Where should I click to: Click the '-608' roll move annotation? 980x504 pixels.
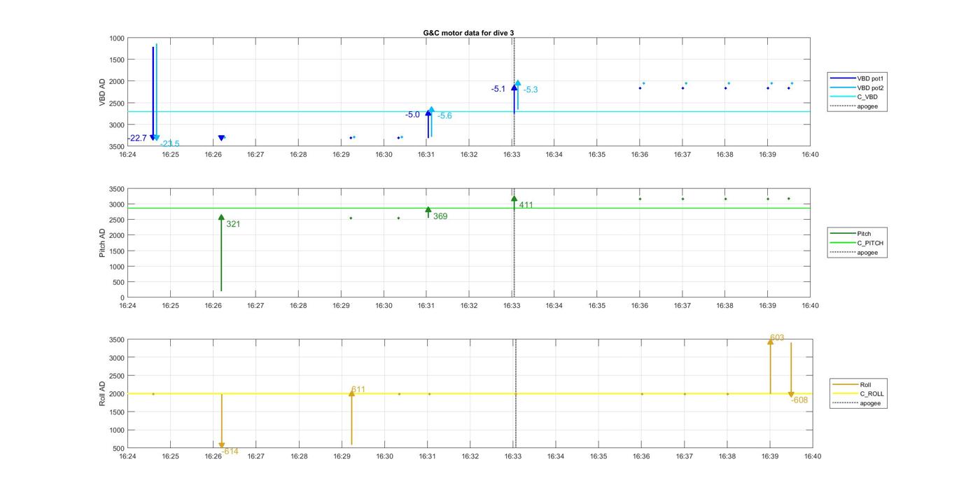click(799, 400)
